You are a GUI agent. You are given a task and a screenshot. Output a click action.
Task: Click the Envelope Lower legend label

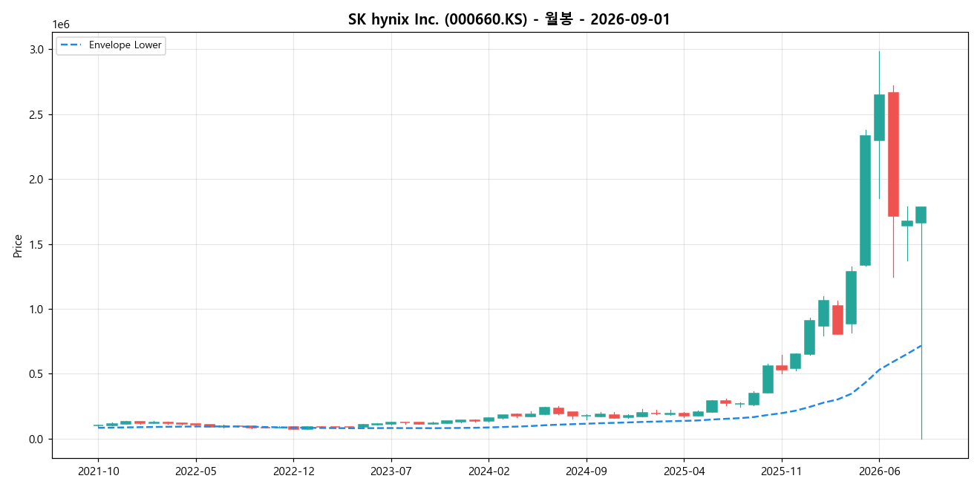point(125,45)
